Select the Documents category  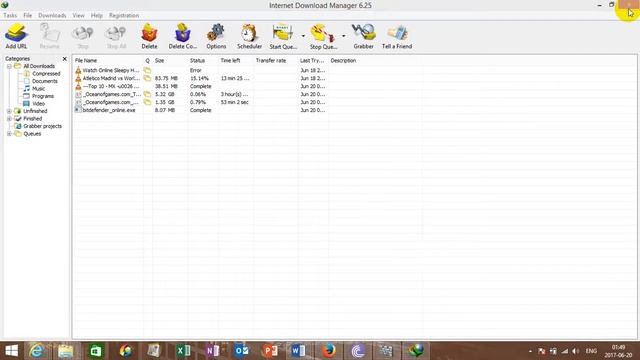click(45, 81)
